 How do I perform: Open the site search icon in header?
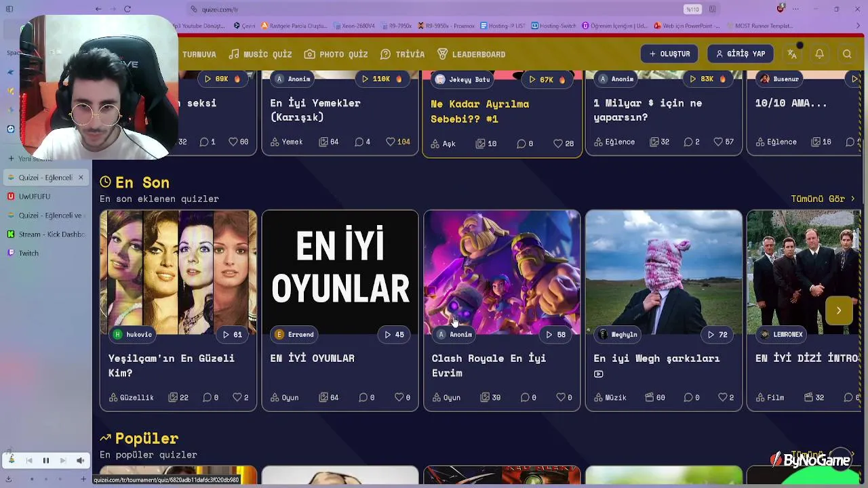point(847,54)
